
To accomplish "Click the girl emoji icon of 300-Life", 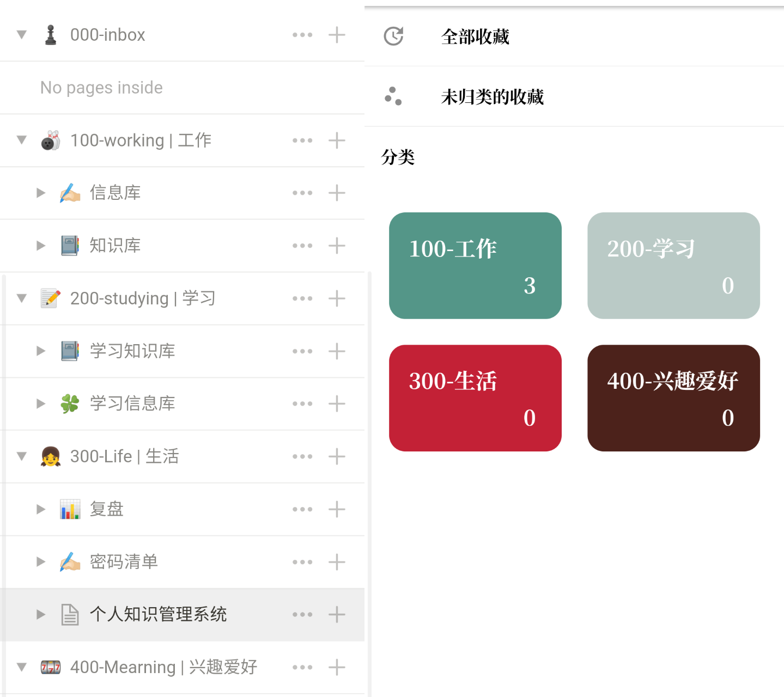I will (x=51, y=456).
